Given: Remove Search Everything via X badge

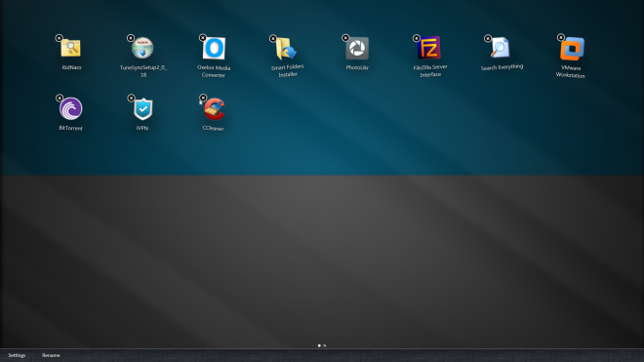Looking at the screenshot, I should pos(488,38).
